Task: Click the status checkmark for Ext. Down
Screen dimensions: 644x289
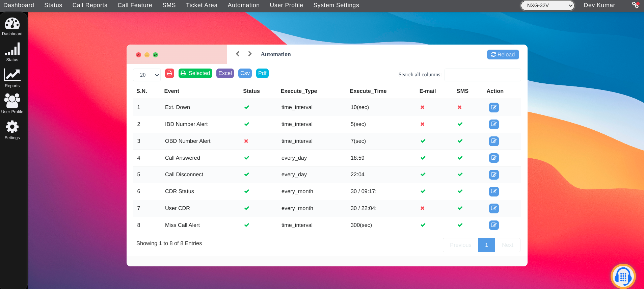Action: pyautogui.click(x=247, y=107)
